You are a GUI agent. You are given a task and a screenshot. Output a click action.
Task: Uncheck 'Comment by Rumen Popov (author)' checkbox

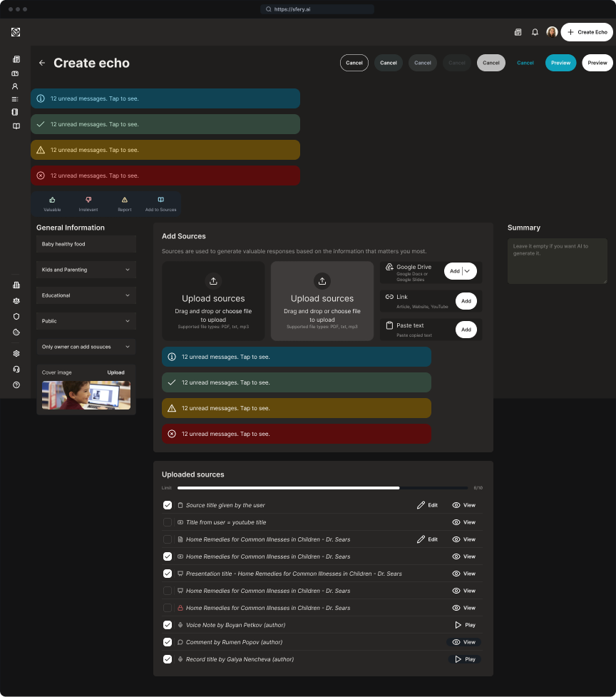(168, 642)
